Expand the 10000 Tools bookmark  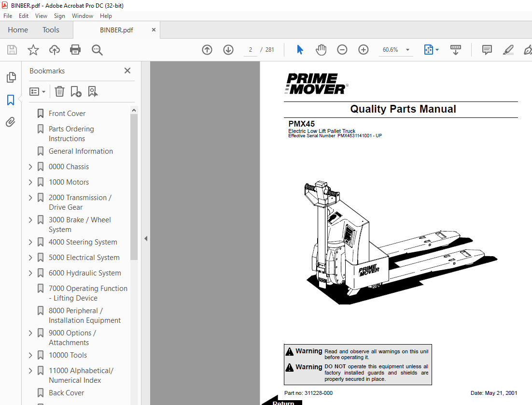tap(30, 355)
